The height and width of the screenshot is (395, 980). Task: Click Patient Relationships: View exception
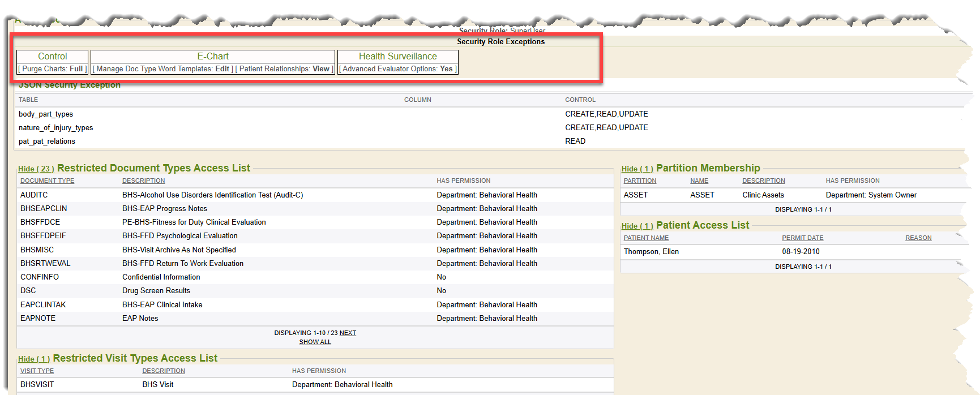click(284, 69)
